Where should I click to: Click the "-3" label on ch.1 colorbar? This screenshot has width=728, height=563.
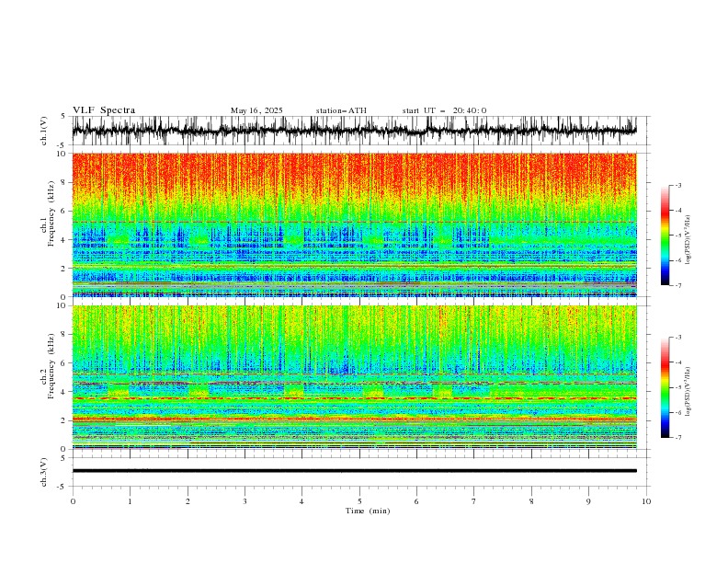click(x=678, y=185)
